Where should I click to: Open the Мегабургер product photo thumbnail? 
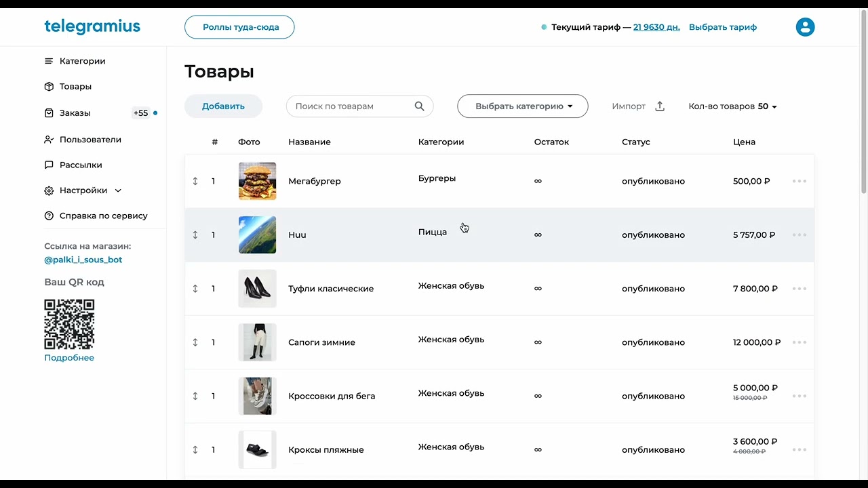[257, 181]
